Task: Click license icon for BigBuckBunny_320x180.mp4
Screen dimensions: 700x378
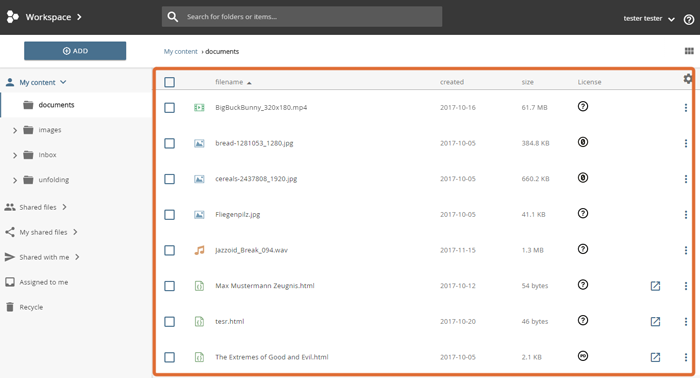Action: click(x=583, y=106)
